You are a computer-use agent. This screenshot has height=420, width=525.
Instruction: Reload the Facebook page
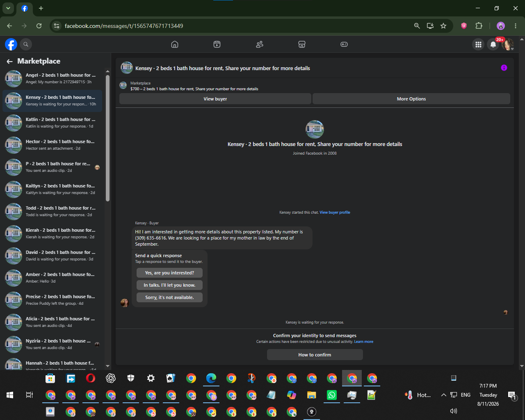click(x=39, y=26)
